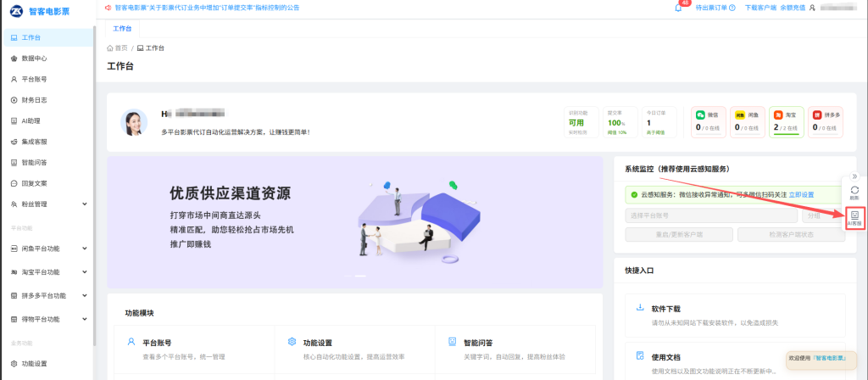This screenshot has width=868, height=380.
Task: Open 功能设置 module card title
Action: [318, 343]
